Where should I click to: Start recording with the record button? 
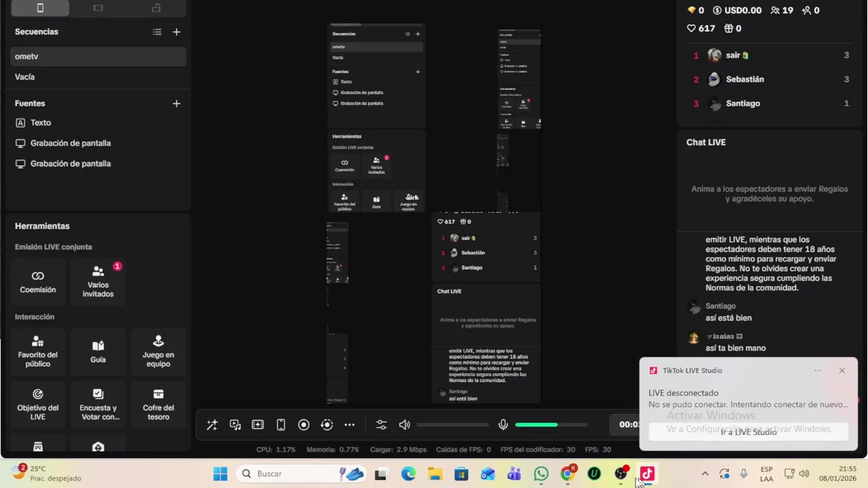point(304,425)
